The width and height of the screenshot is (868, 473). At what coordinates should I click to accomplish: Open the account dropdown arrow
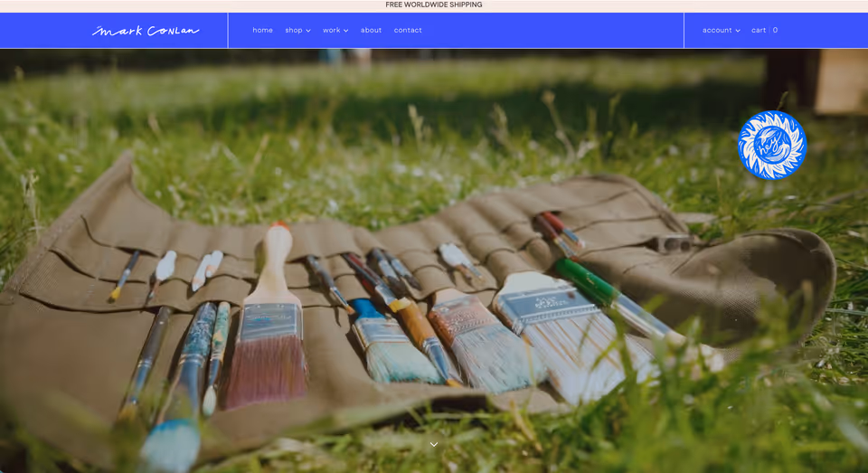738,31
